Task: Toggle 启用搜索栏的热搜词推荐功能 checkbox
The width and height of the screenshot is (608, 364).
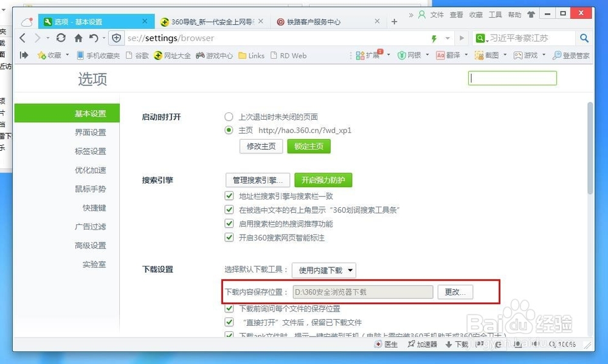Action: 229,223
